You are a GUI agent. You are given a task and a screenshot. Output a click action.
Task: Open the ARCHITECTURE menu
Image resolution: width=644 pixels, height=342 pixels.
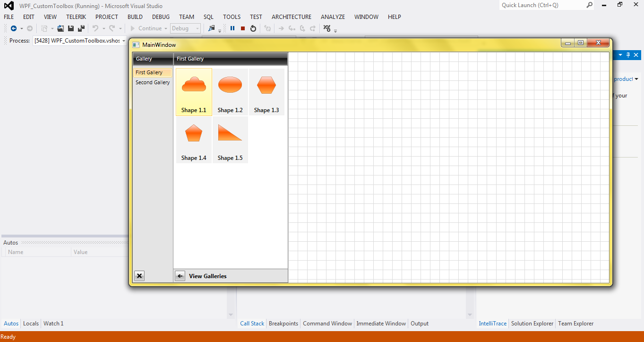pos(292,17)
